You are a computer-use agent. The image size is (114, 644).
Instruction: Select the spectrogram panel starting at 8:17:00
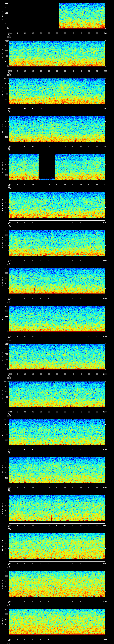click(x=57, y=508)
